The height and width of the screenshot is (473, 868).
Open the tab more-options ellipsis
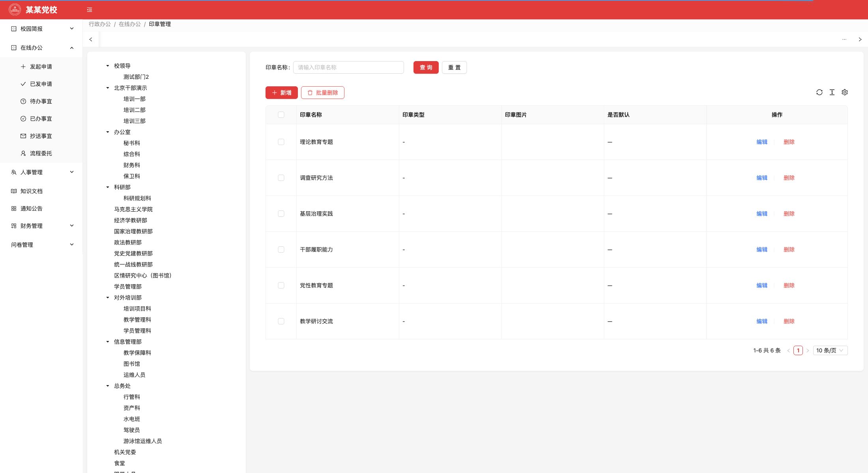tap(844, 39)
